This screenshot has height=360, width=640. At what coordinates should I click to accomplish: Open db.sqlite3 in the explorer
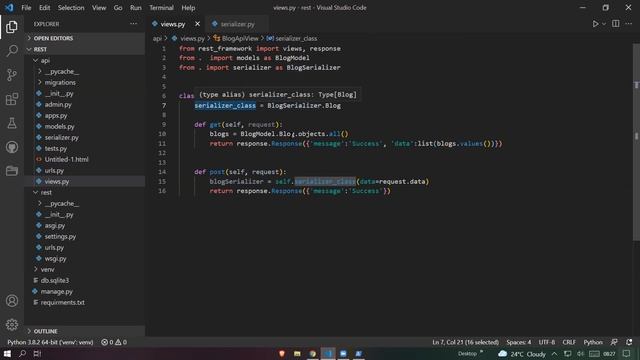click(x=85, y=280)
